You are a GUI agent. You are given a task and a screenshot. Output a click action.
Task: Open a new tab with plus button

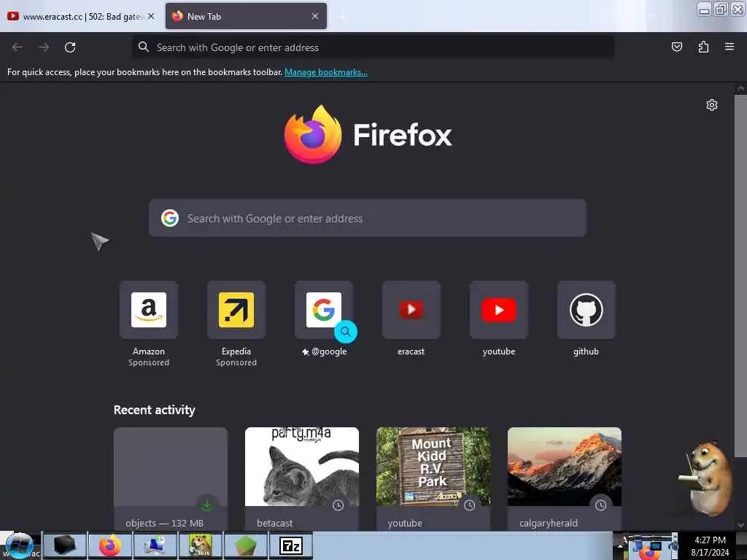click(x=342, y=17)
